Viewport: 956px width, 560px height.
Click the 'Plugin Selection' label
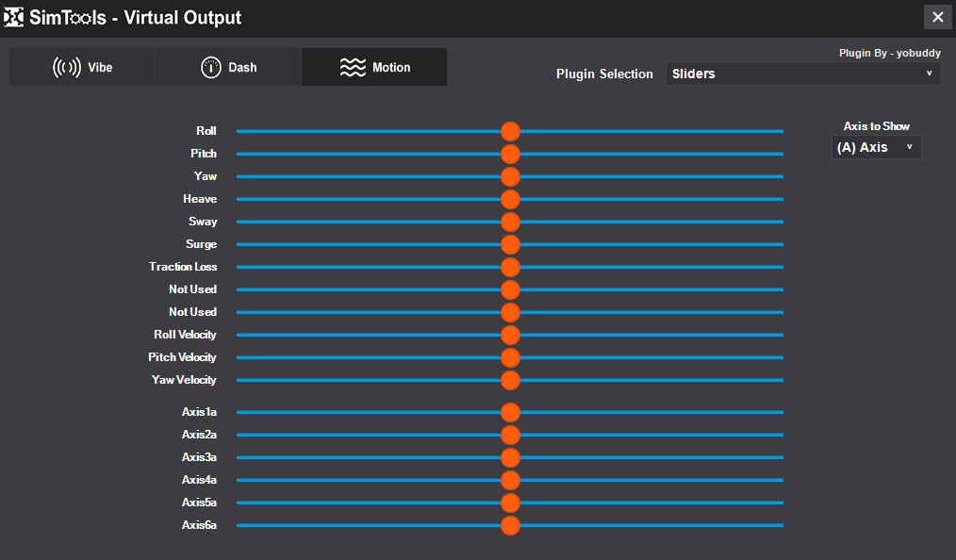tap(604, 74)
